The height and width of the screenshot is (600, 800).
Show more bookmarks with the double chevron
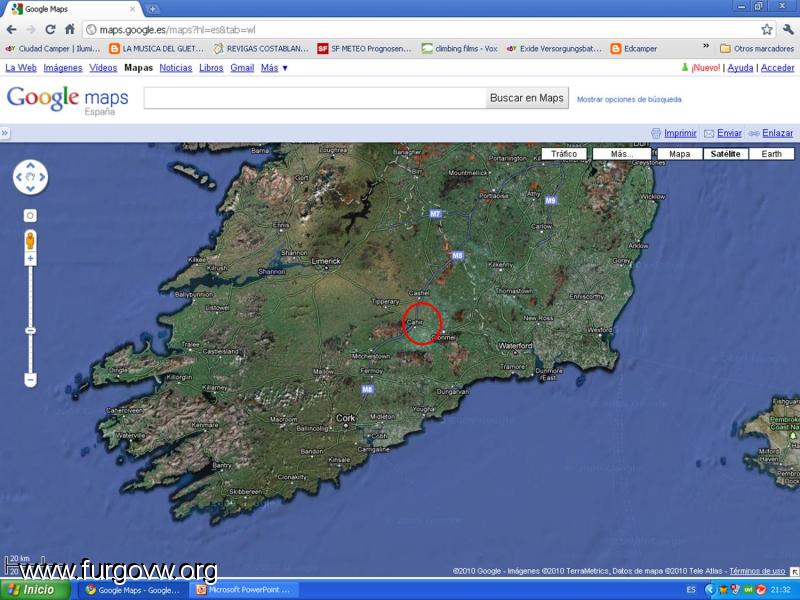pyautogui.click(x=706, y=46)
